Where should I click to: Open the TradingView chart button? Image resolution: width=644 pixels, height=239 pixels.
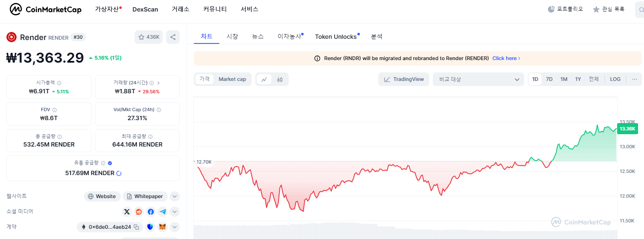[404, 79]
